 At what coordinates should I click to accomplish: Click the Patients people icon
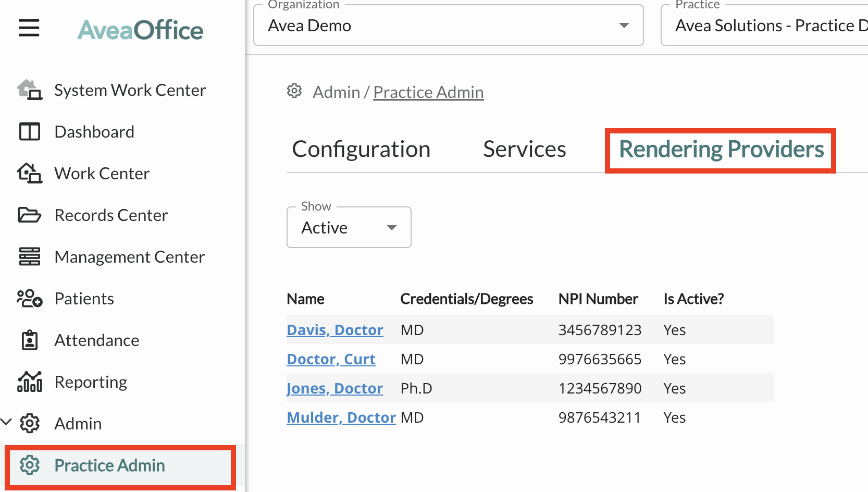click(29, 299)
